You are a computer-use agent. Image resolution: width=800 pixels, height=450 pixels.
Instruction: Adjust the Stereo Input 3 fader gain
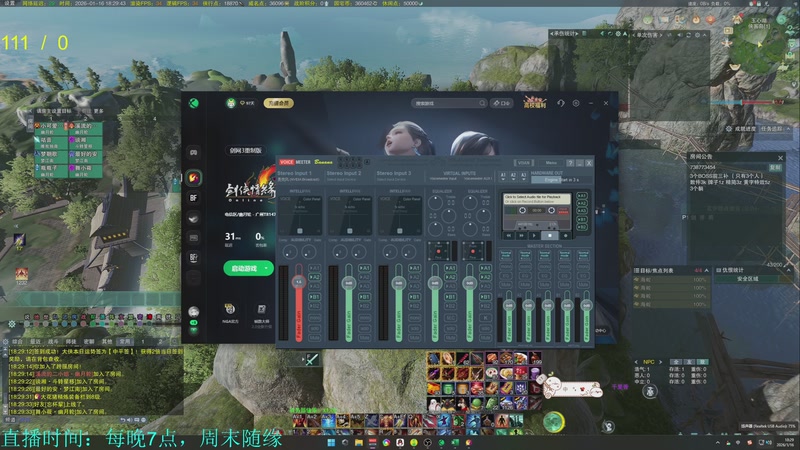(398, 283)
